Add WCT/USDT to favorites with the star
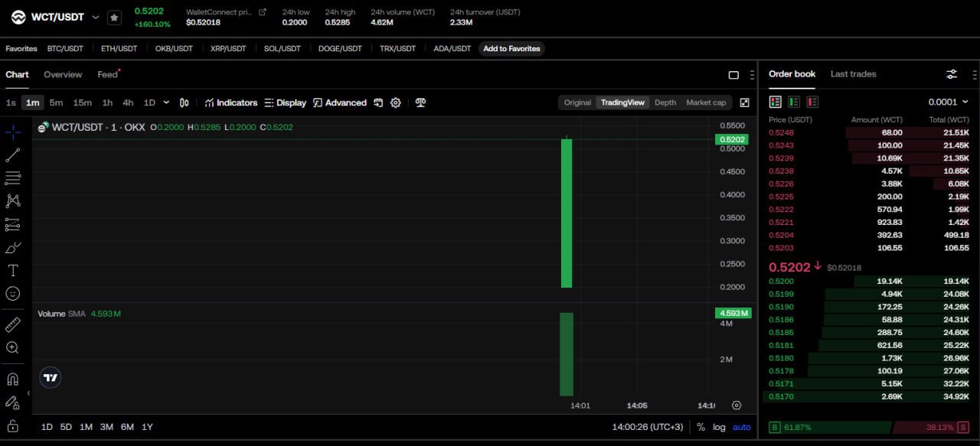 click(x=114, y=17)
